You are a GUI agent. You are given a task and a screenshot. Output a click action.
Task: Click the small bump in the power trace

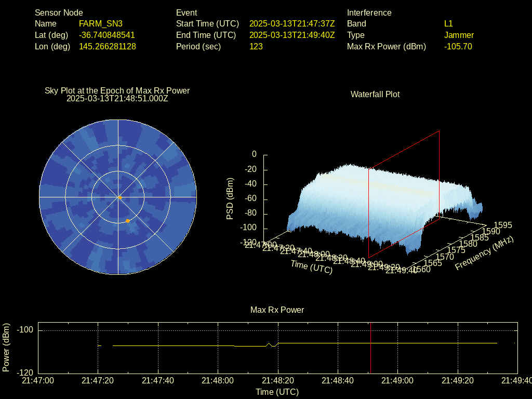click(269, 344)
